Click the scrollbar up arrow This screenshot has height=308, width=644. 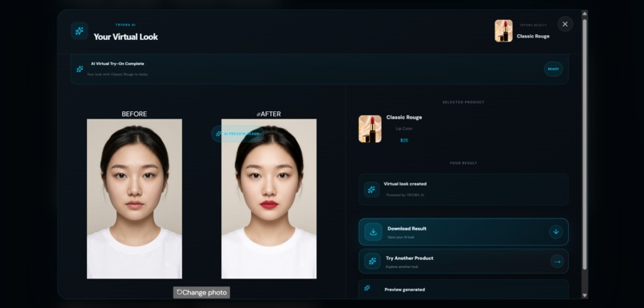click(x=584, y=14)
